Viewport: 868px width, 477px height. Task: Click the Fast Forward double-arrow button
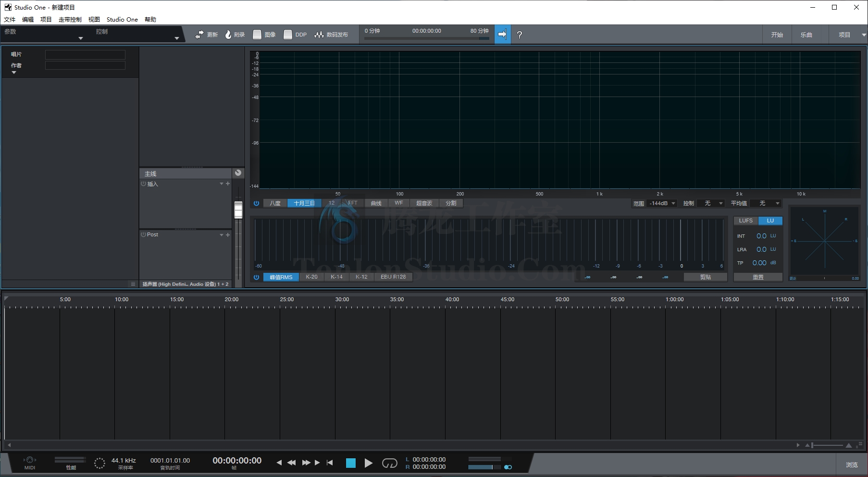306,463
